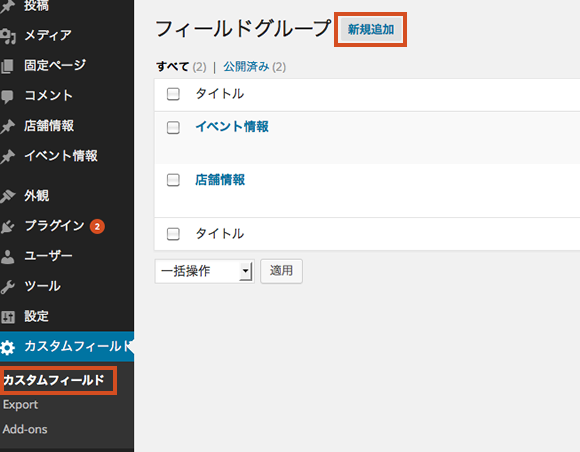Open the Add-ons submenu item
580x452 pixels.
[x=25, y=429]
